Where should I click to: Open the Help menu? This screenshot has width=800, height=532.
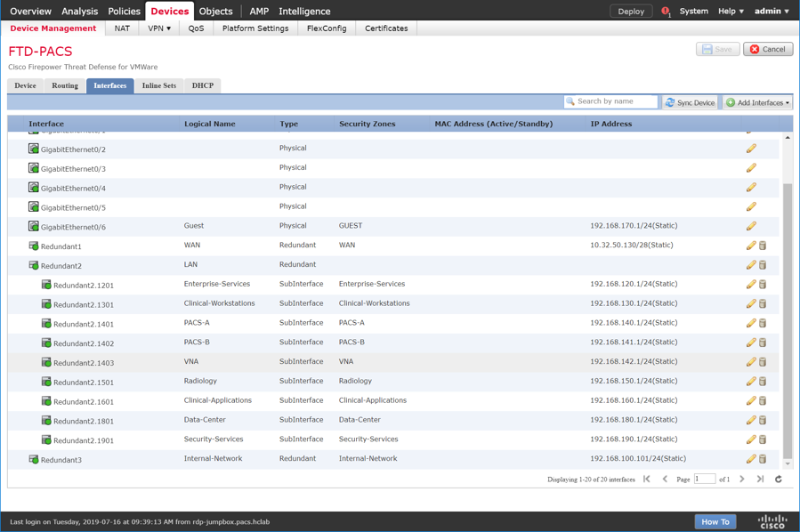coord(730,12)
